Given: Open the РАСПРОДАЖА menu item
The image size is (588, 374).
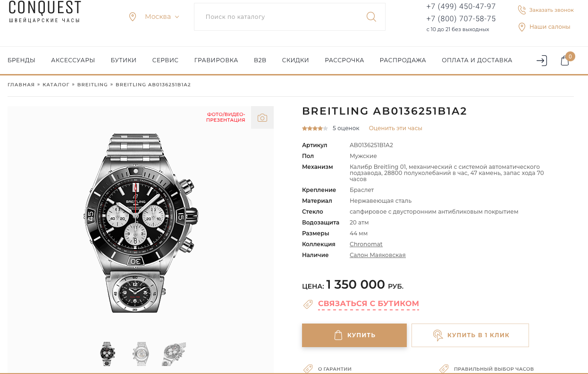Looking at the screenshot, I should tap(403, 60).
